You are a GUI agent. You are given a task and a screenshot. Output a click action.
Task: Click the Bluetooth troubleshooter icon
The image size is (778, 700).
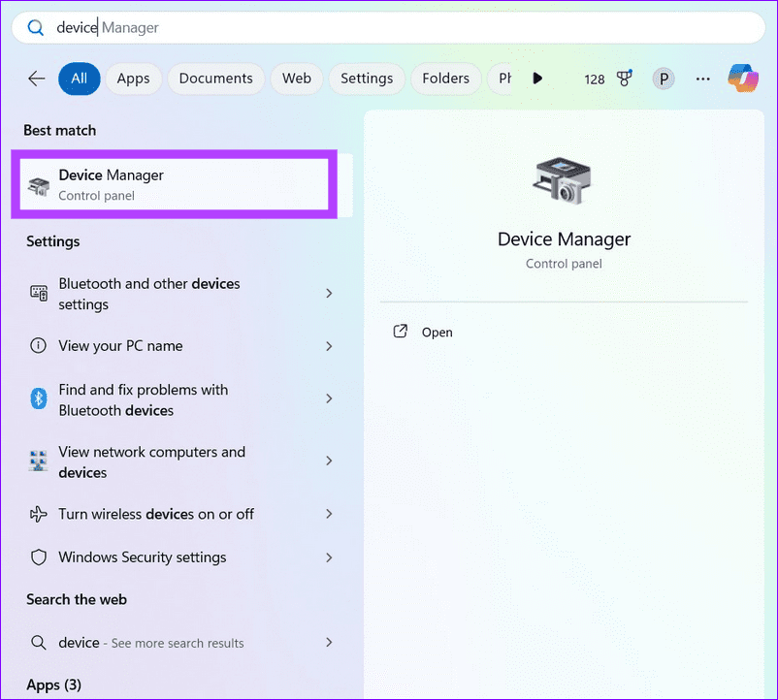point(39,398)
